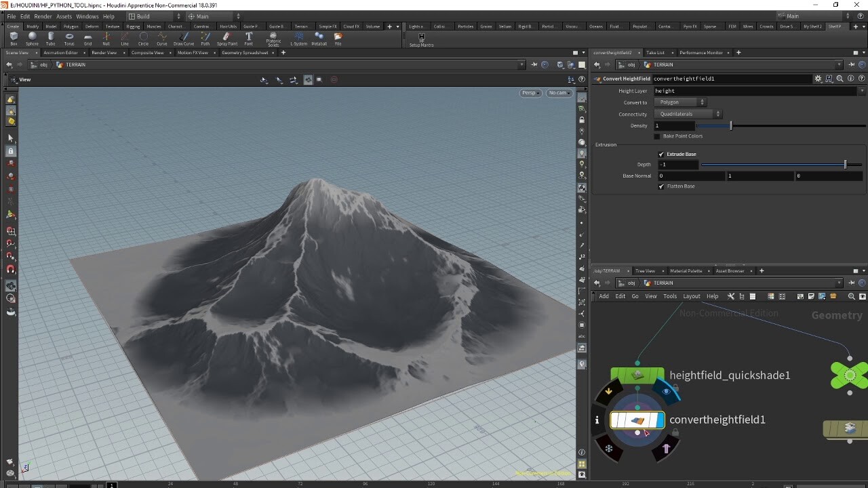
Task: Open the Spray Paint terrain tool
Action: [x=226, y=36]
